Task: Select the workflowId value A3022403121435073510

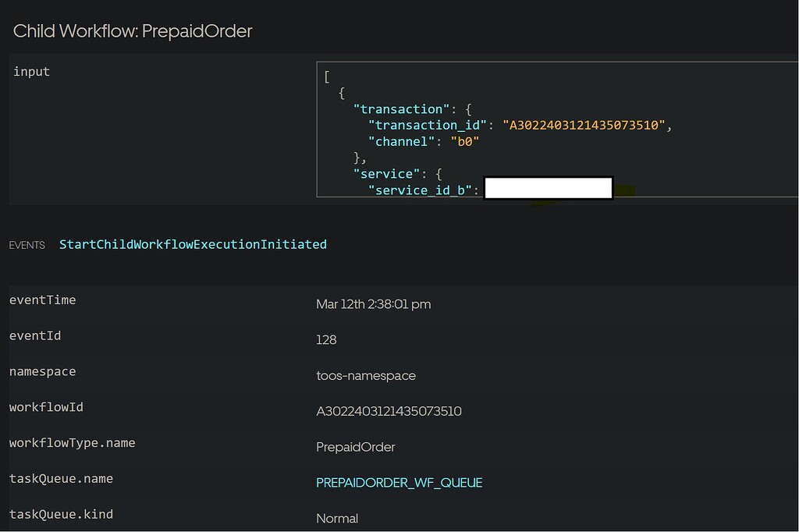Action: (x=390, y=411)
